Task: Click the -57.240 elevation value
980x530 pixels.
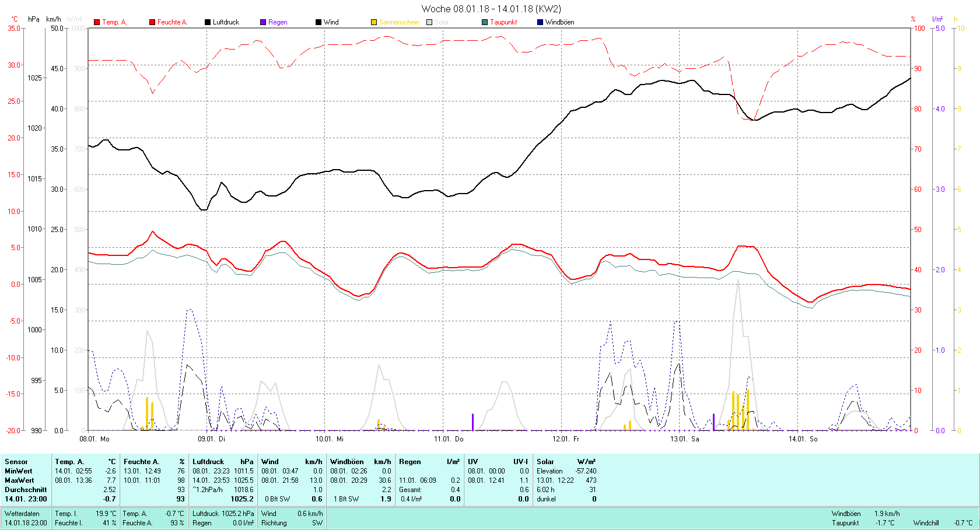Action: (586, 471)
